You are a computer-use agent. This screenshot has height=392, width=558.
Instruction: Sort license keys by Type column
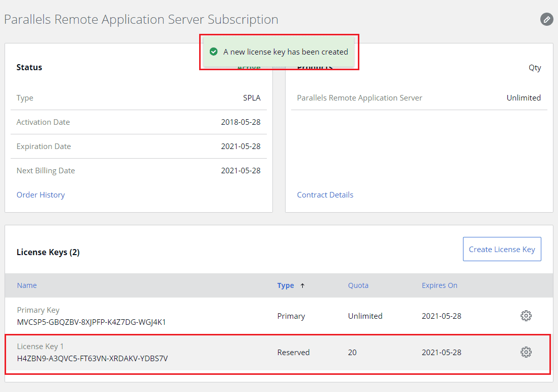coord(286,285)
